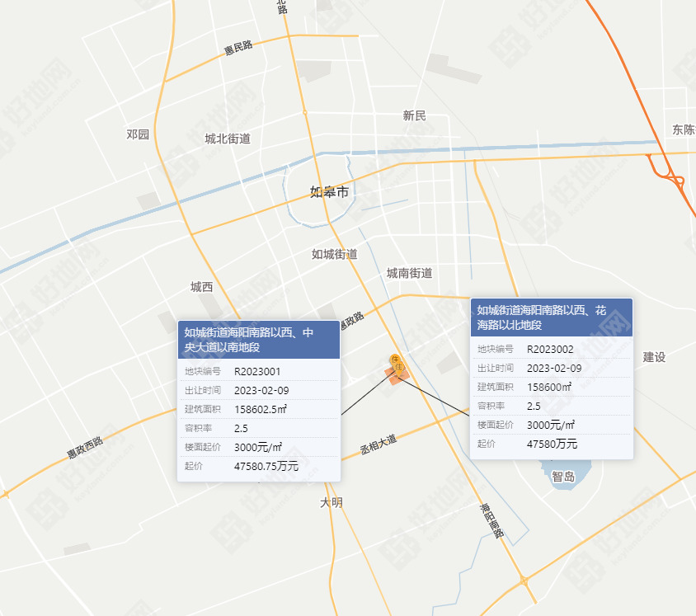This screenshot has width=696, height=616.
Task: Click the blue 智岛 lake on map
Action: point(563,473)
